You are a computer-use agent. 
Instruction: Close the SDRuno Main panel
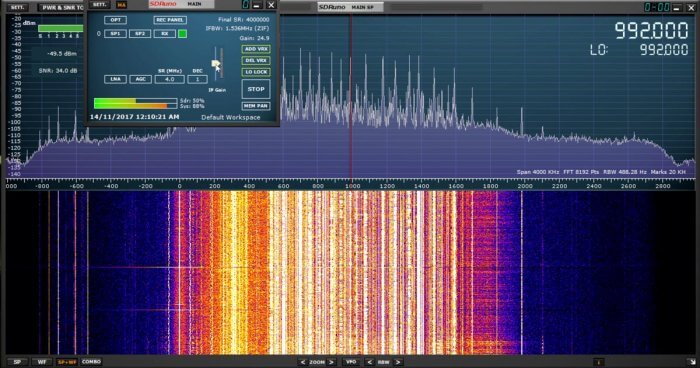[x=271, y=5]
